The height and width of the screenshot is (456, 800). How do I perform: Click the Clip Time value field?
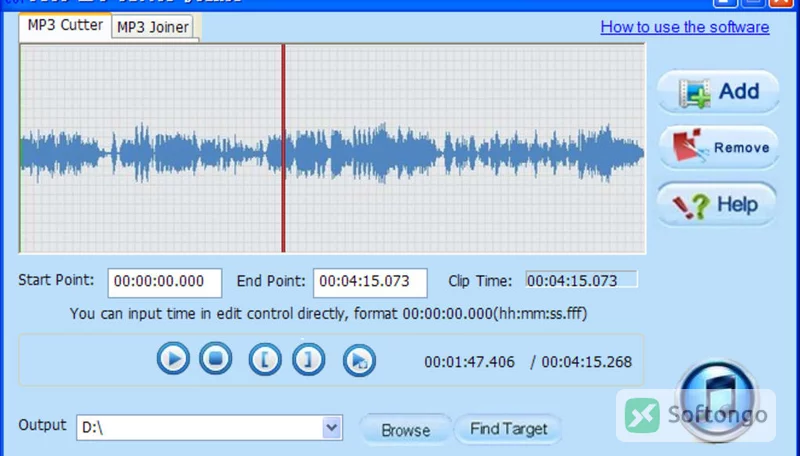tap(582, 280)
